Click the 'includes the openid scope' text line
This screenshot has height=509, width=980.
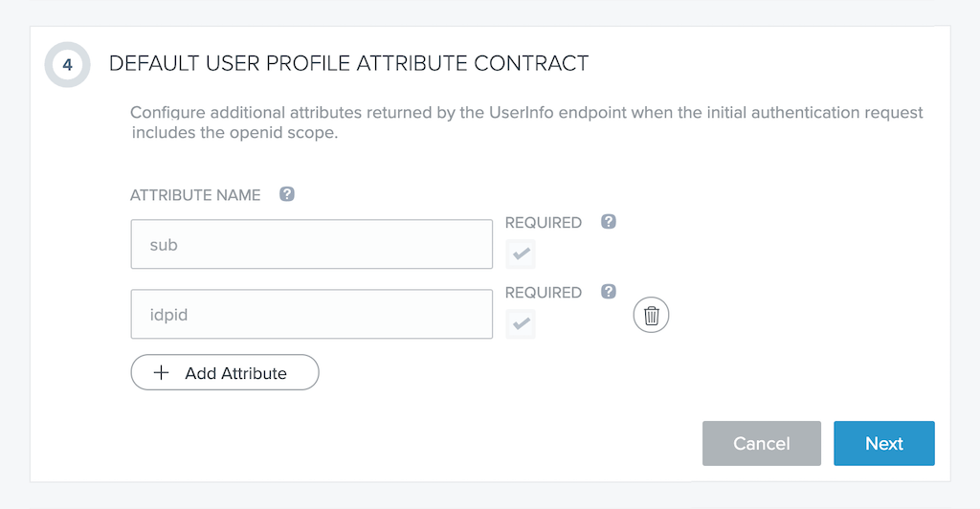[234, 133]
